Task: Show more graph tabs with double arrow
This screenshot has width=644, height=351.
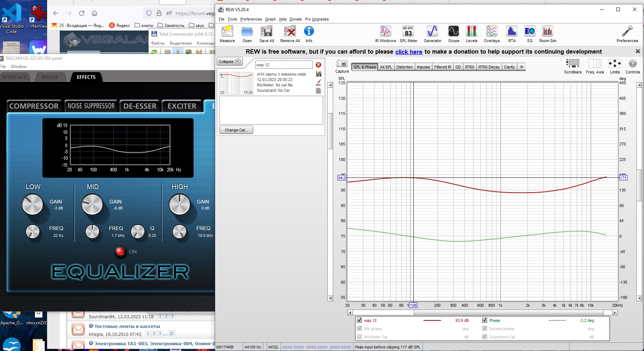Action: pos(522,67)
